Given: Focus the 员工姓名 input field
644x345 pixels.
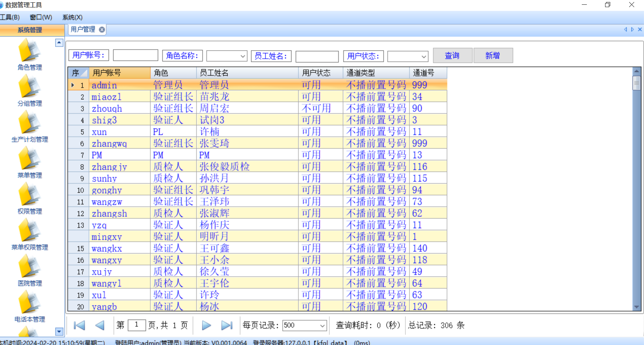Looking at the screenshot, I should pyautogui.click(x=317, y=56).
